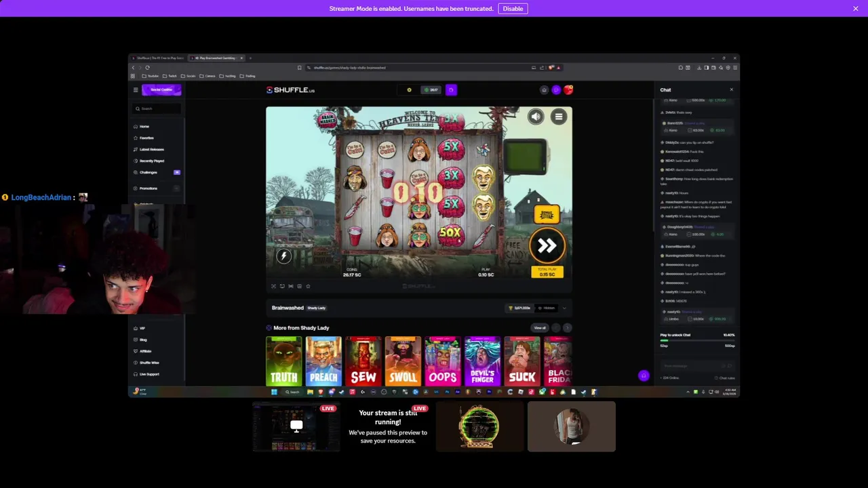This screenshot has height=488, width=868.
Task: Open the purple wallet button
Action: click(451, 90)
